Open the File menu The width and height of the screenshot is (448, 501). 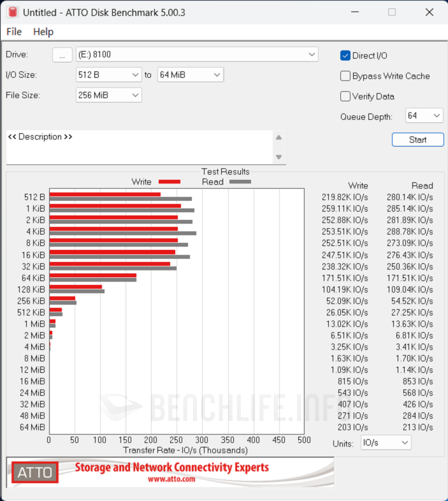pyautogui.click(x=14, y=32)
